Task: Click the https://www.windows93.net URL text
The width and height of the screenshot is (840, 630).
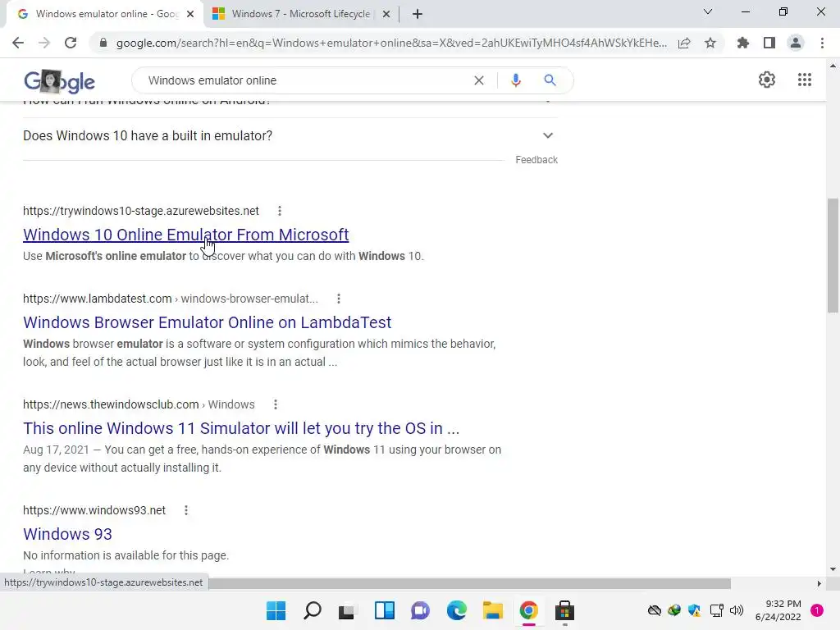Action: [94, 510]
